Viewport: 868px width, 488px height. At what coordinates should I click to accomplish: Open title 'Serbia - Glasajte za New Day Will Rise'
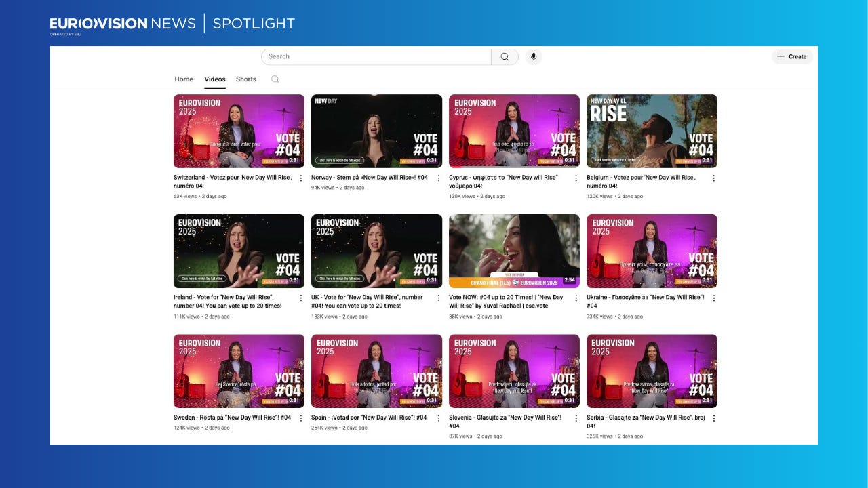pyautogui.click(x=646, y=422)
